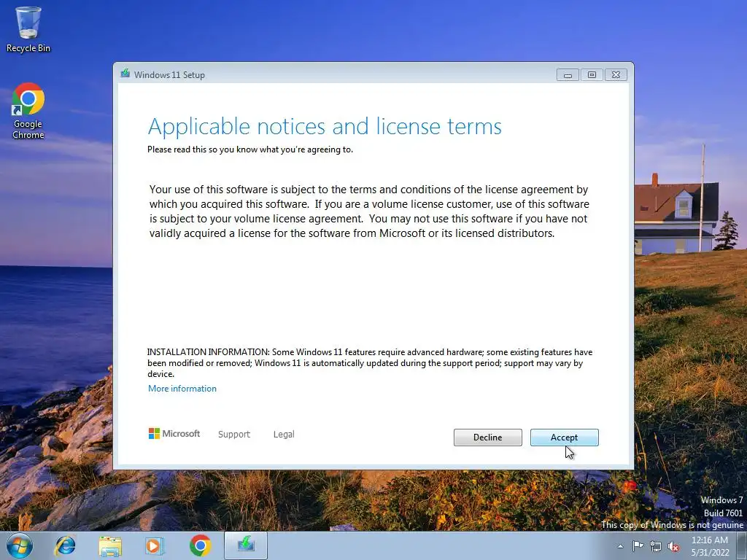Close the Windows 11 Setup window
Viewport: 747px width, 560px height.
[616, 75]
